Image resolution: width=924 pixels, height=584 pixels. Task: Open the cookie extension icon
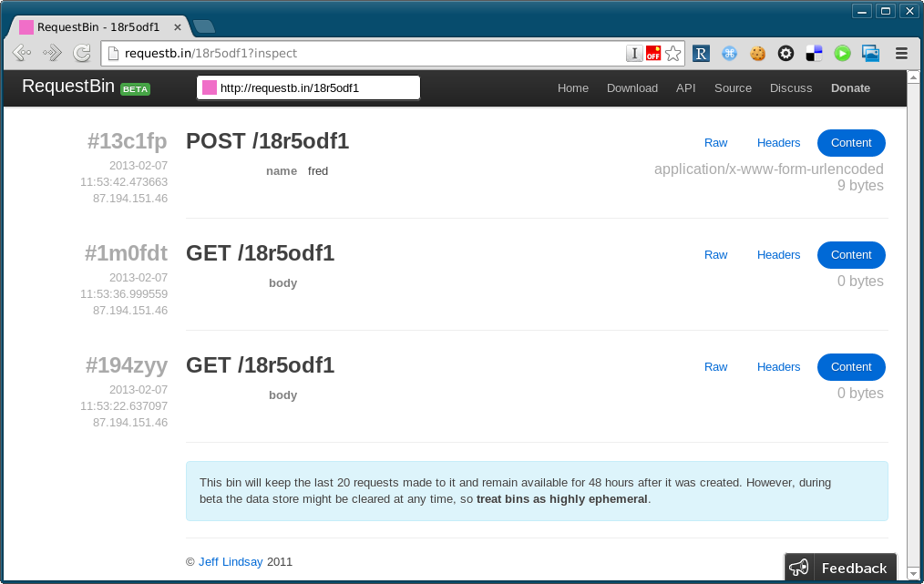[x=758, y=54]
